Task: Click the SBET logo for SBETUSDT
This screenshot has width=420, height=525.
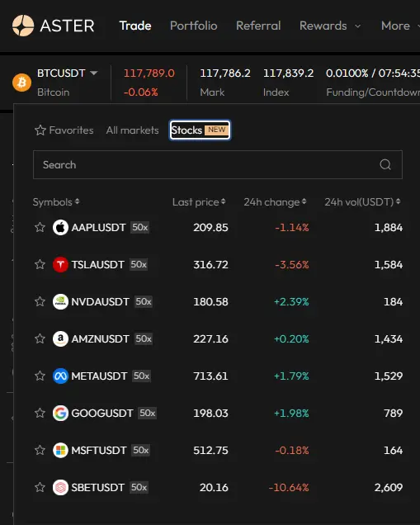Action: tap(60, 488)
